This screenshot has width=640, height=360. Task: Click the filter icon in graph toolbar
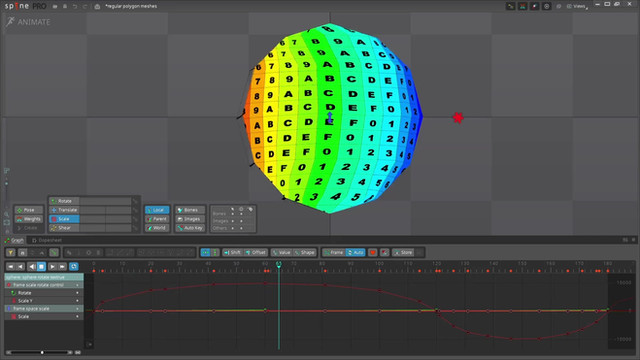(x=11, y=253)
